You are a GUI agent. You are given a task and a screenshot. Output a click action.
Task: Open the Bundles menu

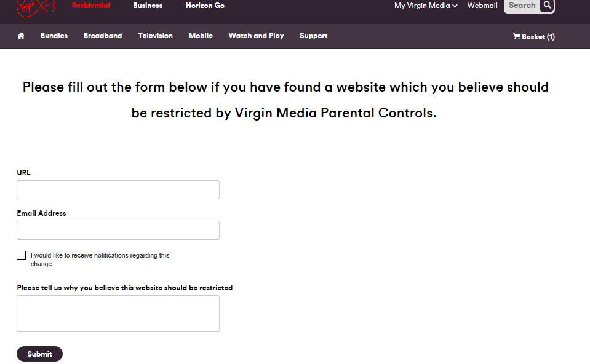click(x=54, y=36)
